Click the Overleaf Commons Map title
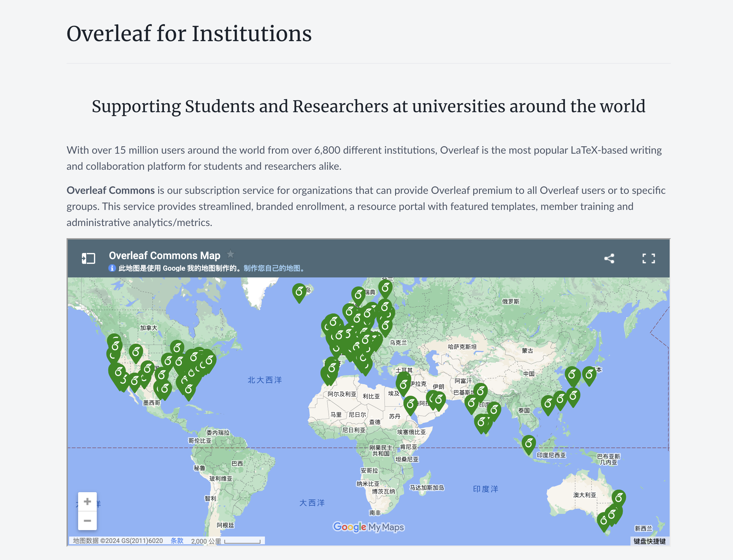Image resolution: width=733 pixels, height=560 pixels. pyautogui.click(x=165, y=255)
